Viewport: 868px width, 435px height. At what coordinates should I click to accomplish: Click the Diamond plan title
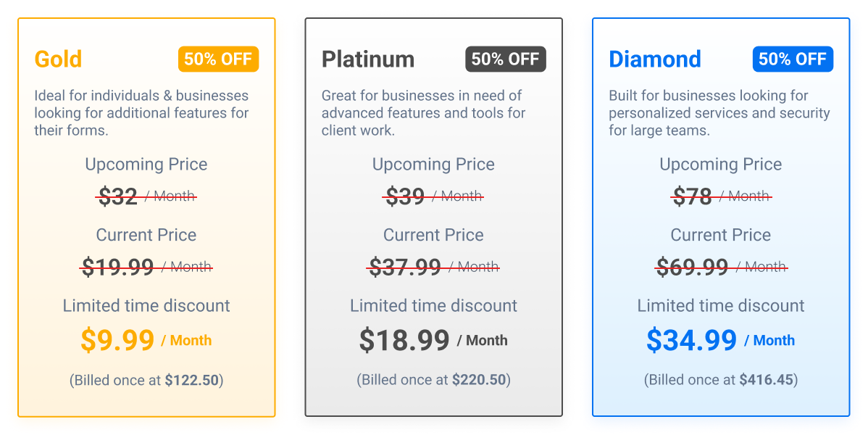tap(655, 59)
